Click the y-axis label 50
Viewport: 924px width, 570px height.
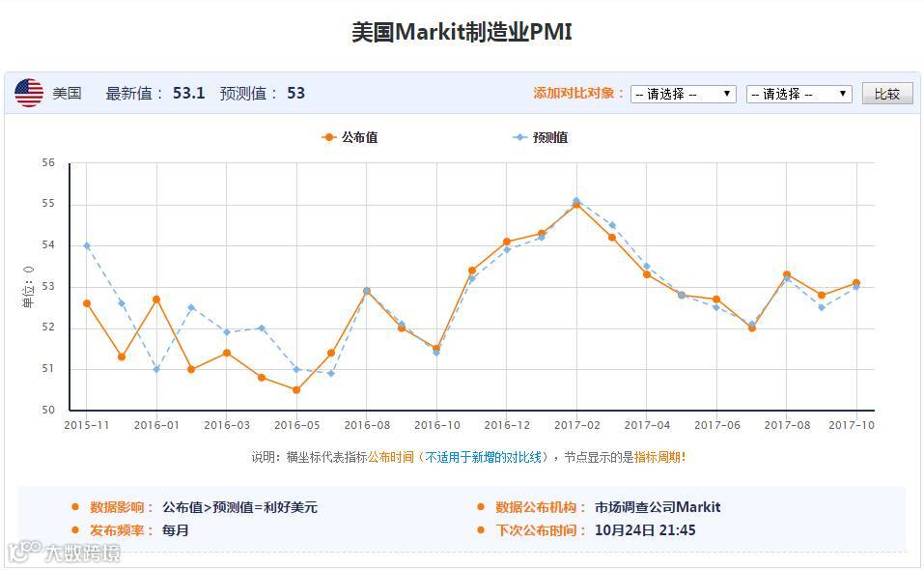[x=48, y=410]
